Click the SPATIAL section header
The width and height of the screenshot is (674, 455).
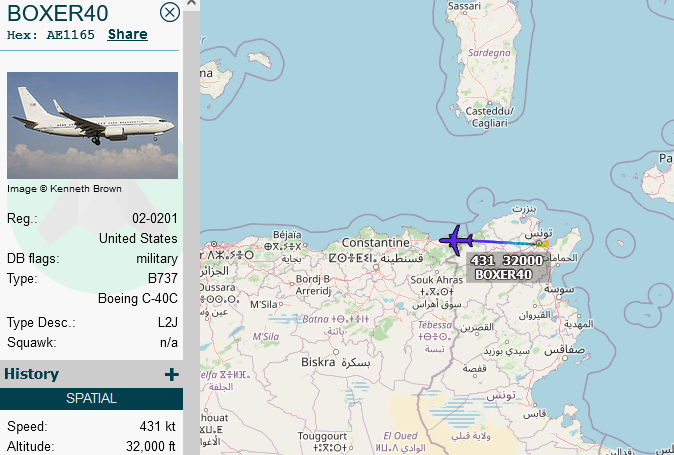tap(92, 398)
